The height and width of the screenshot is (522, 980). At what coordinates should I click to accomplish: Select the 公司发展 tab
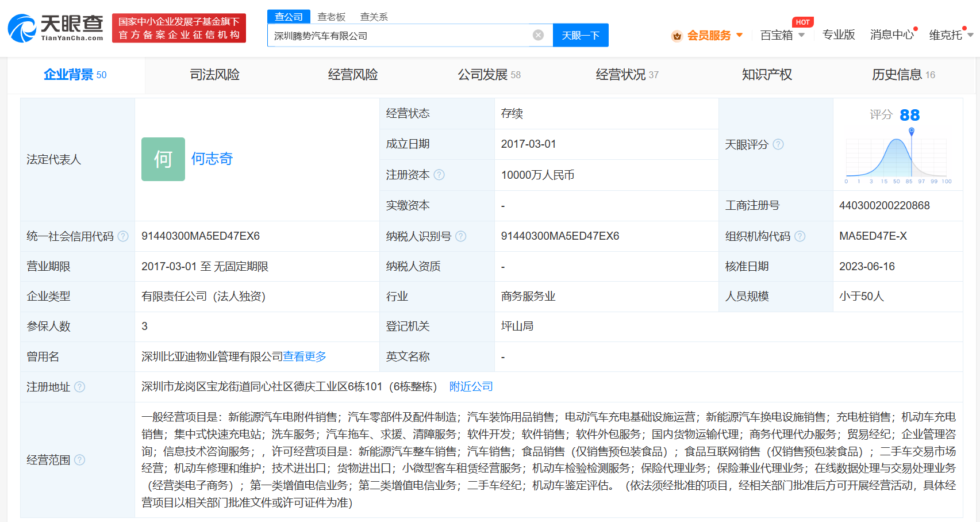489,75
